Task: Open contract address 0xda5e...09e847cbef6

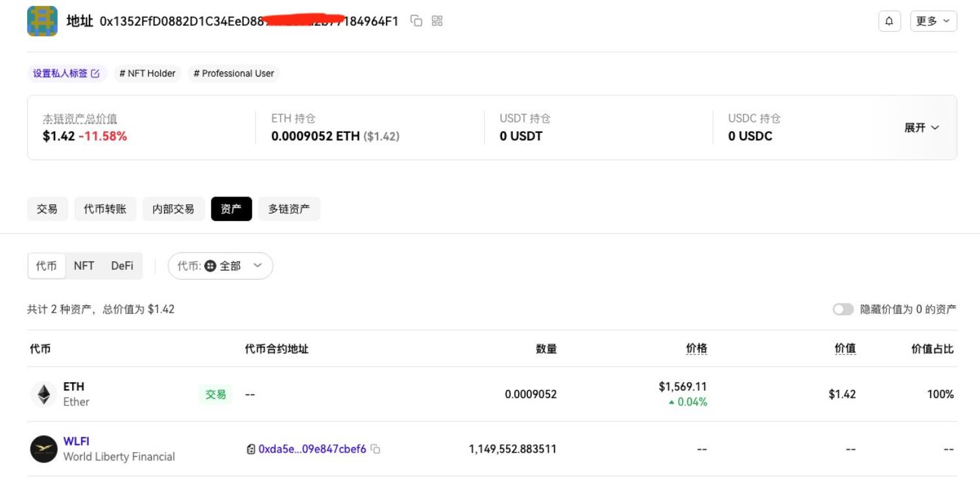Action: [313, 449]
